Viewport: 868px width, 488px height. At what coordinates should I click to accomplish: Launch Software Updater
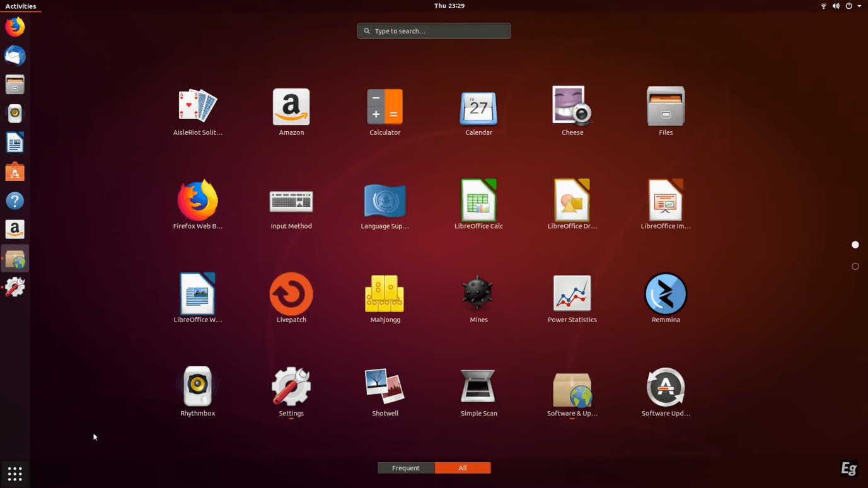[666, 392]
